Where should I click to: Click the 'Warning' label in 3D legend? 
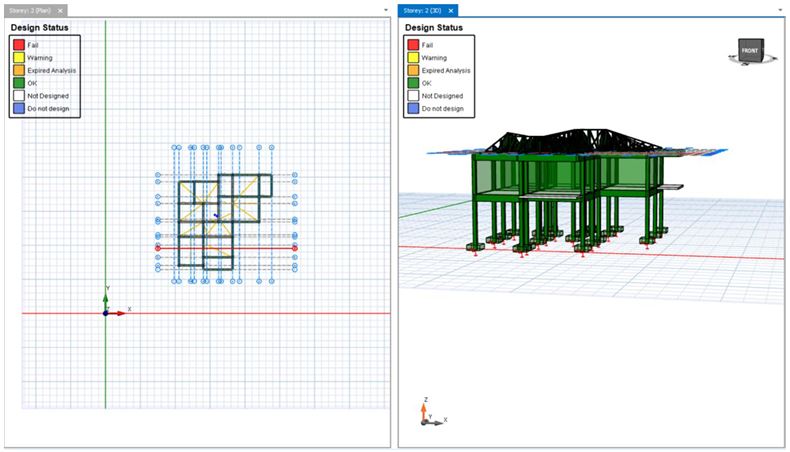[x=434, y=58]
